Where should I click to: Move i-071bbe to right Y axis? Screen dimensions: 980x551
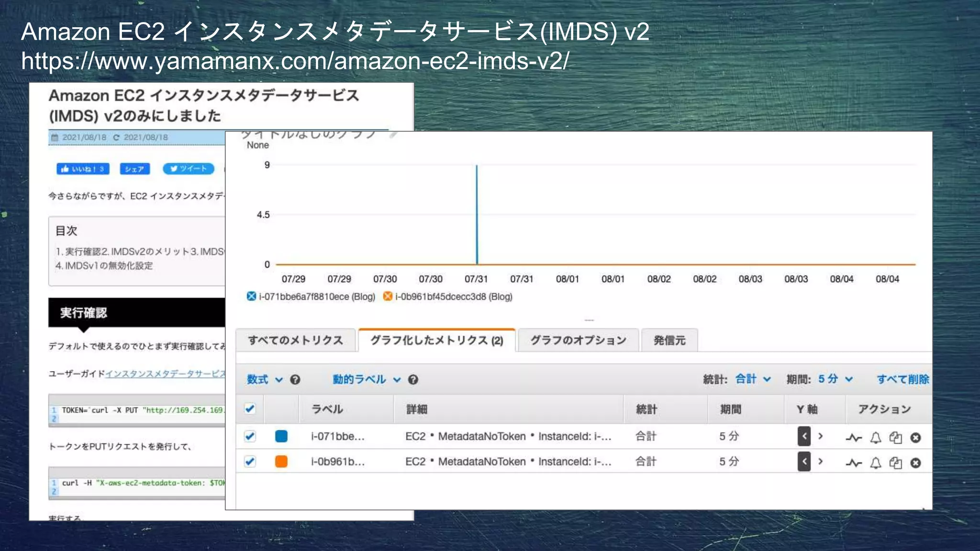(820, 436)
